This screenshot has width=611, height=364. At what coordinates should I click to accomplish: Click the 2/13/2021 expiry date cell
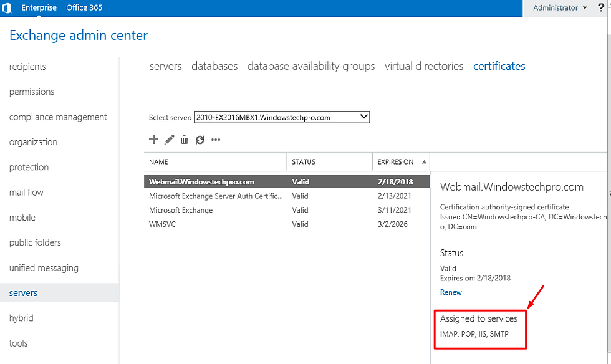394,196
